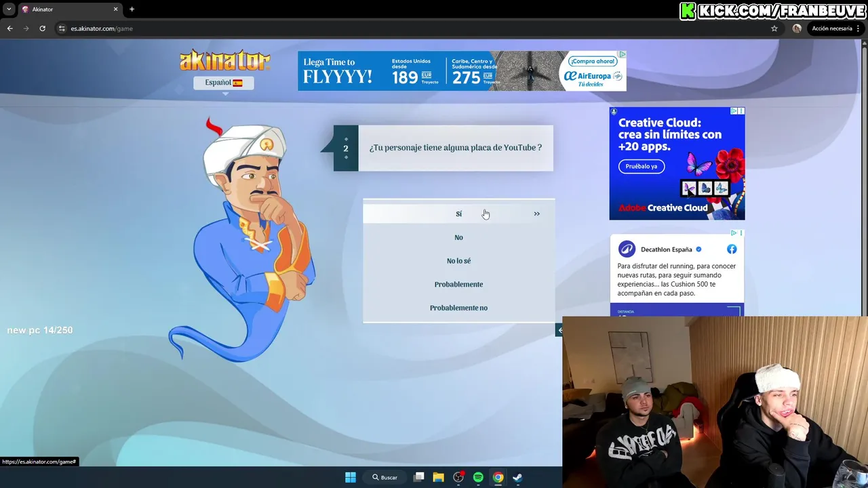
Task: Click the browser back arrow
Action: (9, 28)
